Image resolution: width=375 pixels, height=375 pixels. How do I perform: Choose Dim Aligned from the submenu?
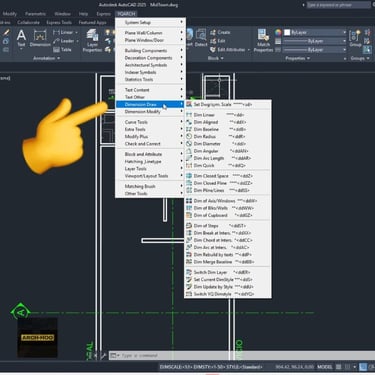coord(228,122)
